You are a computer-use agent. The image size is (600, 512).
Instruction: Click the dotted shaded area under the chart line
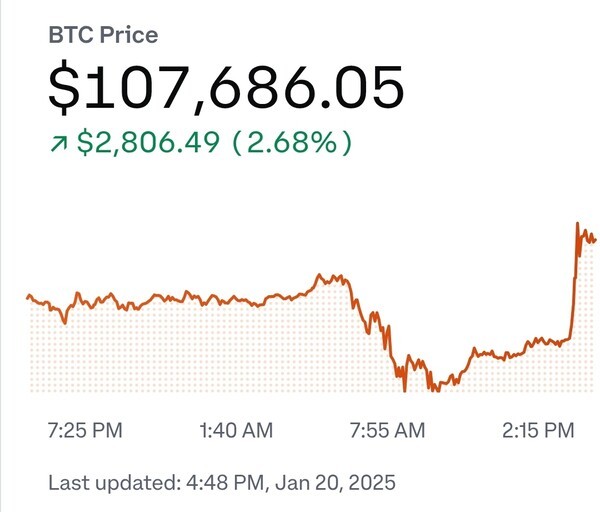click(200, 350)
